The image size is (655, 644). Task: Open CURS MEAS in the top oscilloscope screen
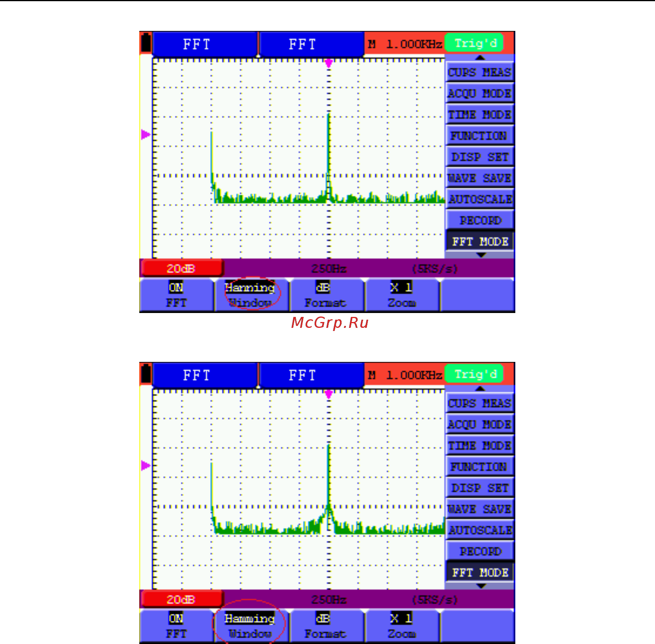tap(479, 72)
